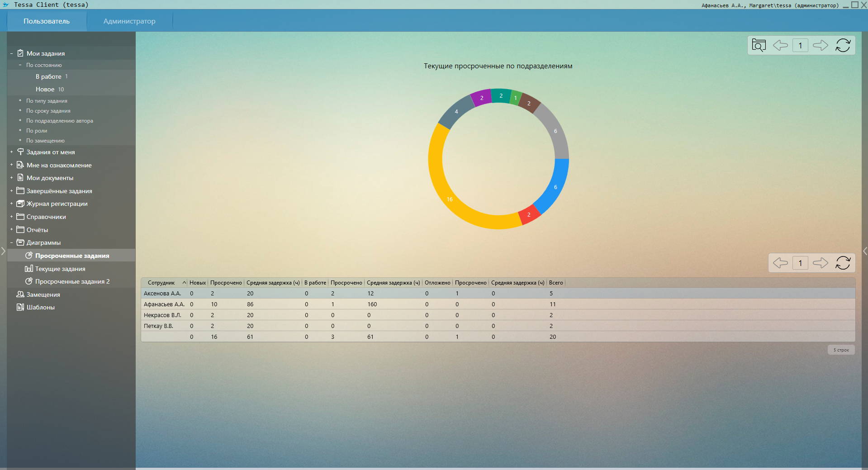Image resolution: width=868 pixels, height=470 pixels.
Task: Click the search/filter icon in chart toolbar
Action: [x=759, y=45]
